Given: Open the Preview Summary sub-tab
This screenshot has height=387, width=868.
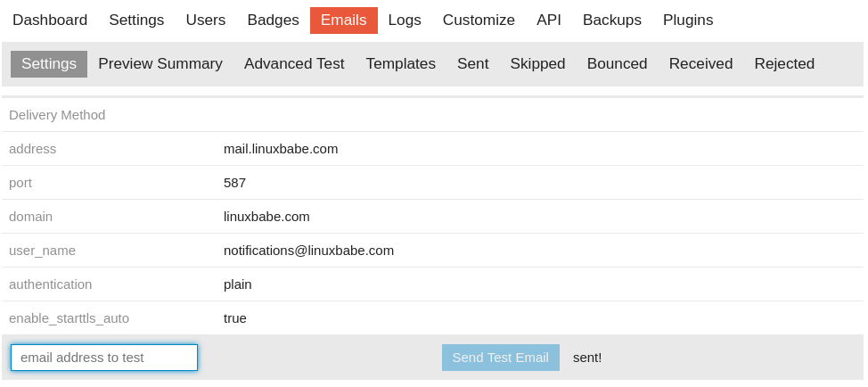Looking at the screenshot, I should click(x=160, y=64).
